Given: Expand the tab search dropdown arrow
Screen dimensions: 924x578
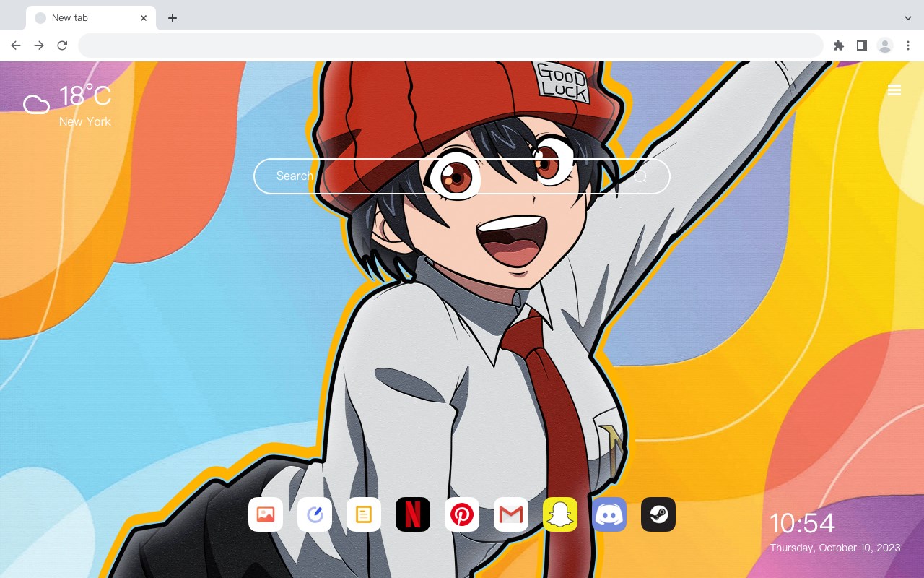Looking at the screenshot, I should pyautogui.click(x=908, y=18).
